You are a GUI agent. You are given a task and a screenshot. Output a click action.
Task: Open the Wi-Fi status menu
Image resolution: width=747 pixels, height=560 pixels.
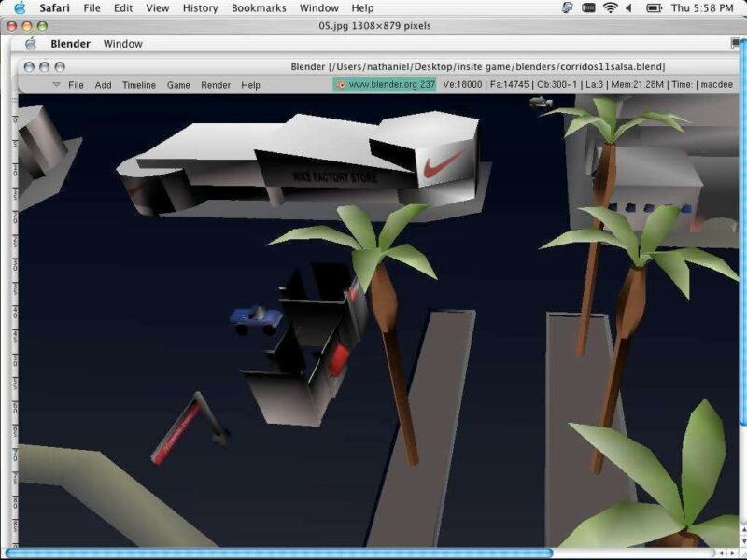(x=611, y=8)
